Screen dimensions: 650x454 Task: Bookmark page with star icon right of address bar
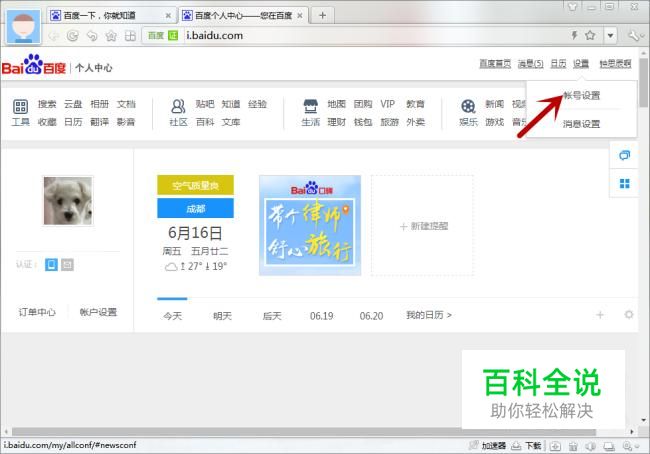click(x=590, y=35)
